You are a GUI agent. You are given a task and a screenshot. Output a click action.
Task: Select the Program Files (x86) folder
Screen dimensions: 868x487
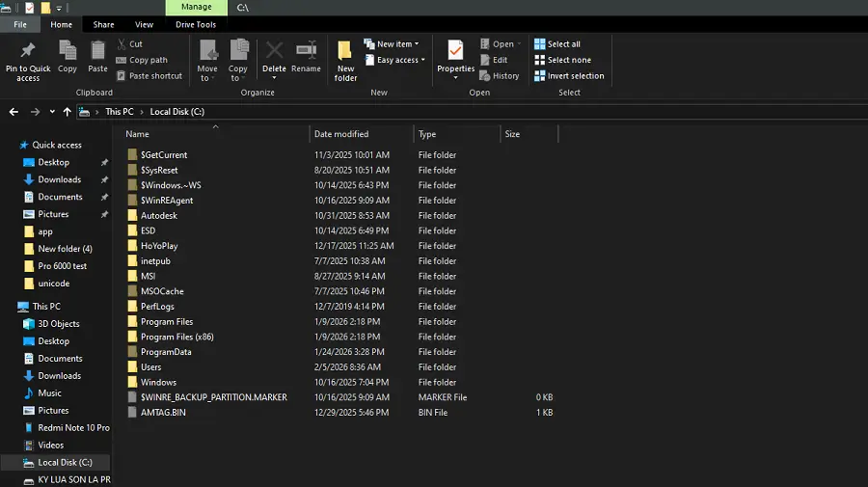[176, 337]
